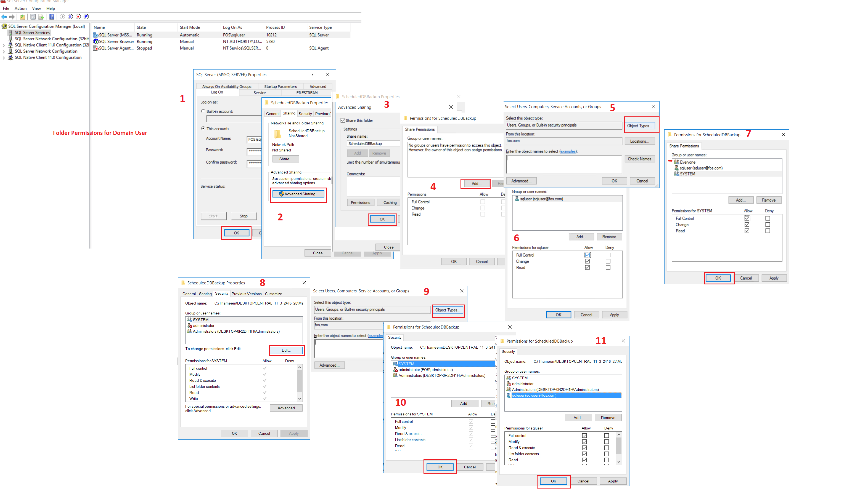Screen dimensions: 868x491
Task: Click the properties window toolbar icon
Action: 33,17
